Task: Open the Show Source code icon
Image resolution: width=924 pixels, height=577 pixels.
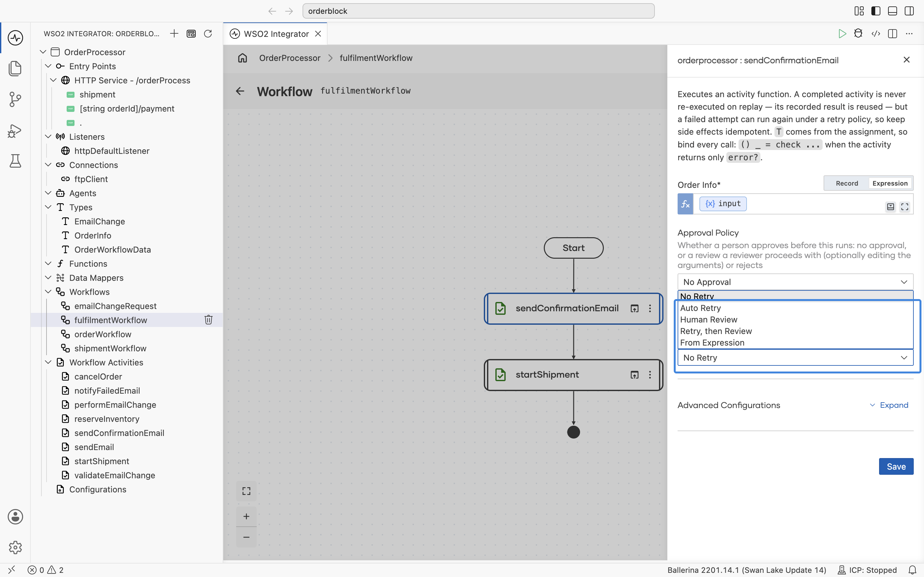Action: [x=876, y=34]
